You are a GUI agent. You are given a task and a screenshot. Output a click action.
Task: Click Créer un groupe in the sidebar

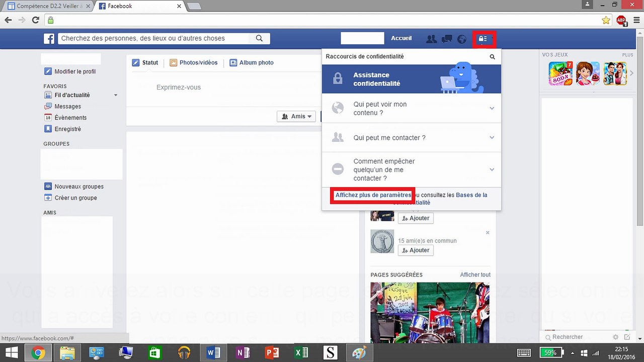coord(70,198)
